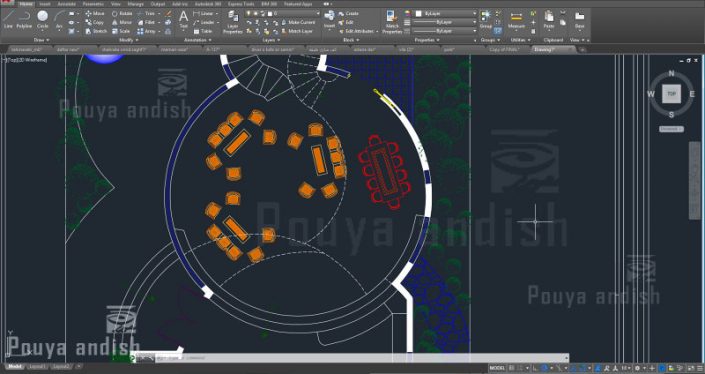Select the Line drawing tool
This screenshot has width=705, height=374.
pyautogui.click(x=8, y=20)
